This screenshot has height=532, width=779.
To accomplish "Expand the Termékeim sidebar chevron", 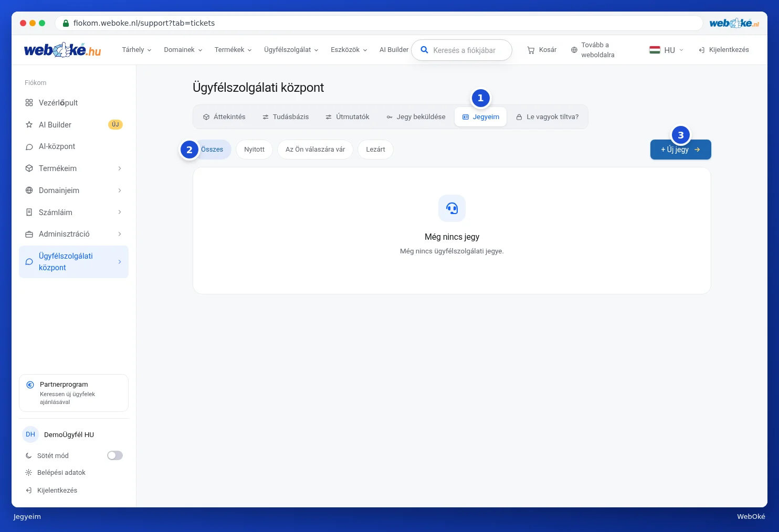I will coord(120,168).
